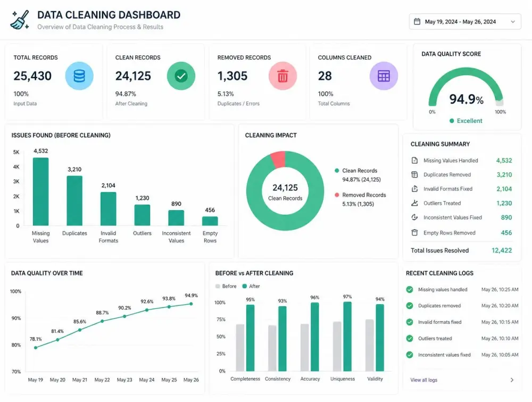Click the Outliers bar labeled 1,230
Image resolution: width=532 pixels, height=402 pixels.
point(142,215)
